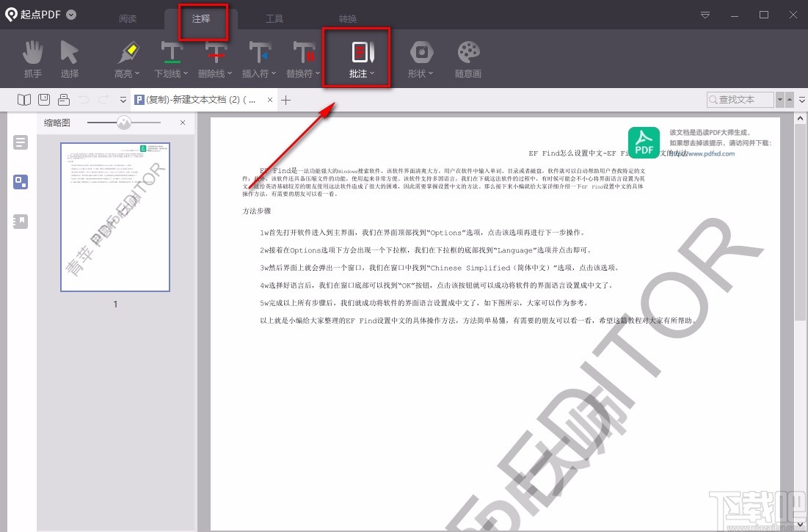Save document with the floppy disk icon

click(44, 99)
